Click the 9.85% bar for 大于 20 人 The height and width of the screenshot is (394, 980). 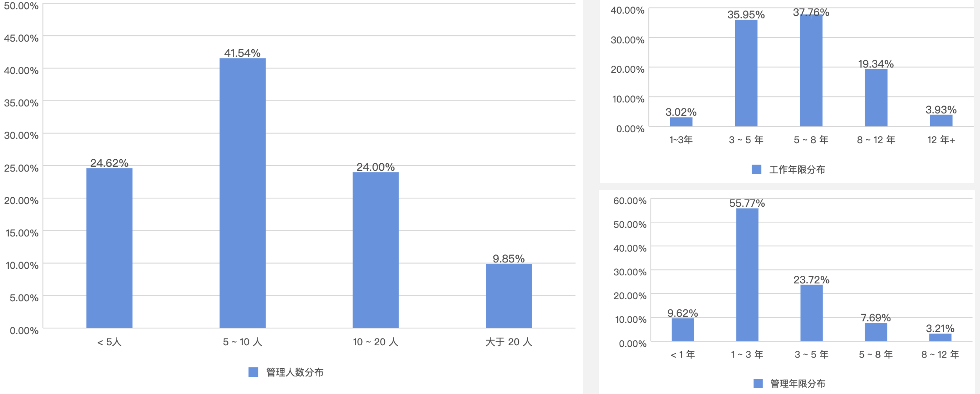509,296
